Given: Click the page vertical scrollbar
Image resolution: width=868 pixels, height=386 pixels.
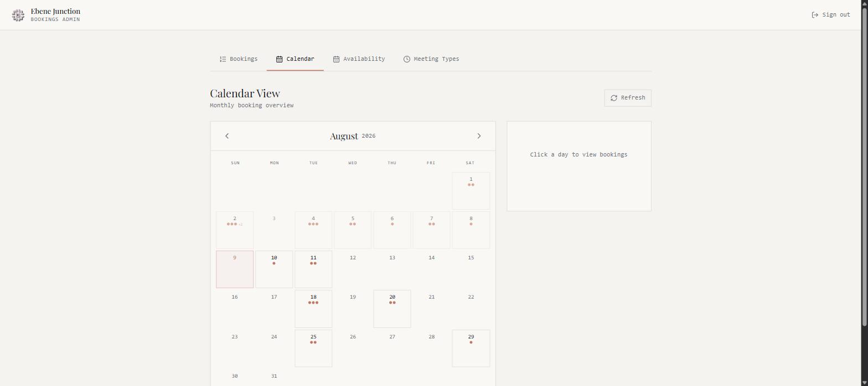Looking at the screenshot, I should [864, 166].
